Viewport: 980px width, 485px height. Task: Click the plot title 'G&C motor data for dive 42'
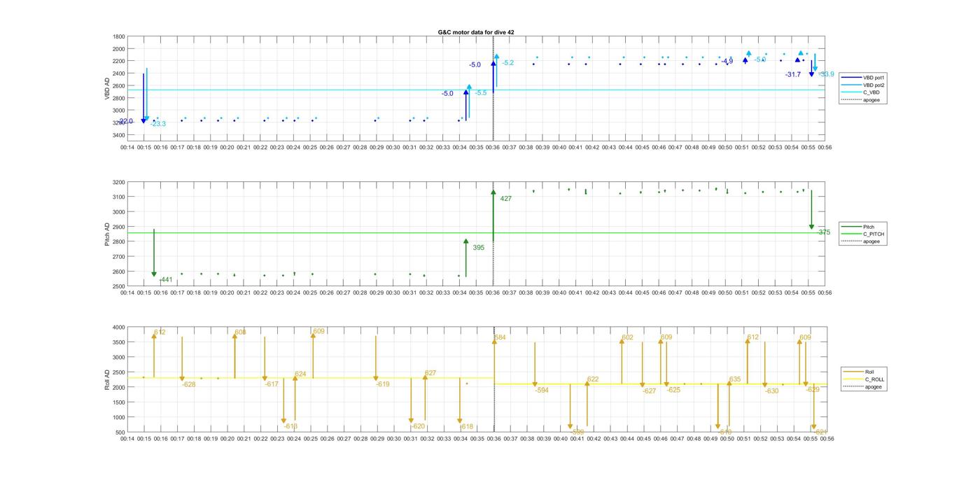(476, 32)
